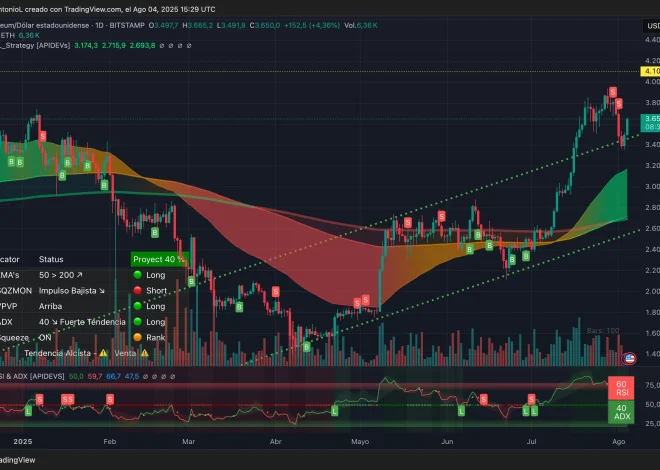The width and height of the screenshot is (660, 470).
Task: Click the open value O3.497,7
Action: pyautogui.click(x=164, y=25)
